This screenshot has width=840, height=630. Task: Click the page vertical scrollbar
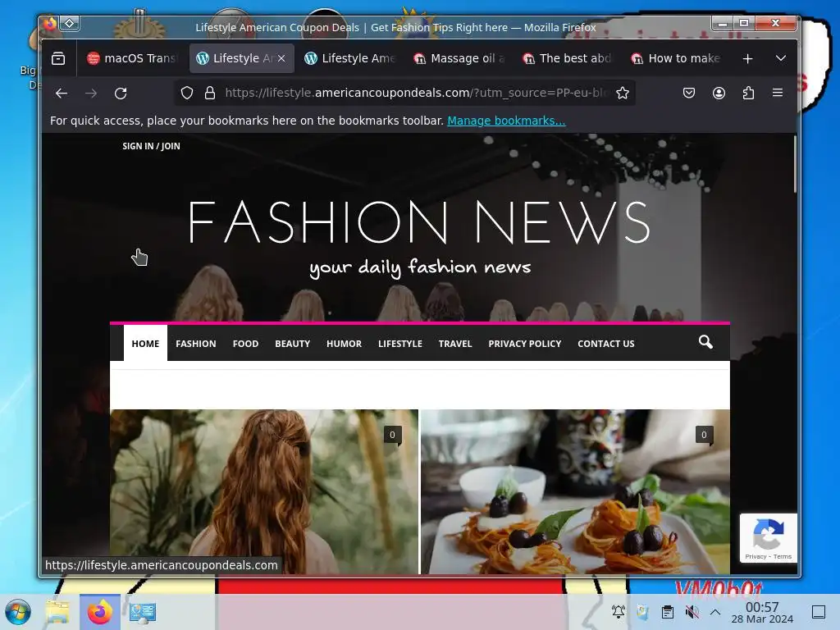(x=795, y=166)
